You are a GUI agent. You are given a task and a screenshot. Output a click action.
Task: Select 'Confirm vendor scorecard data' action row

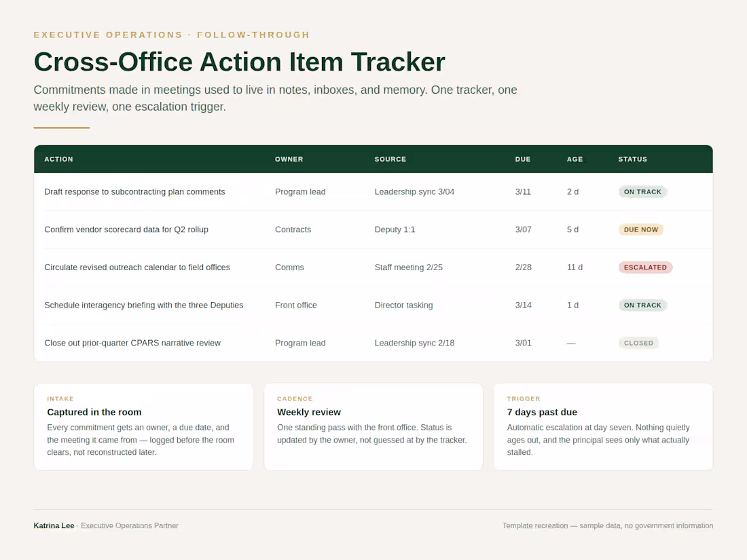373,229
